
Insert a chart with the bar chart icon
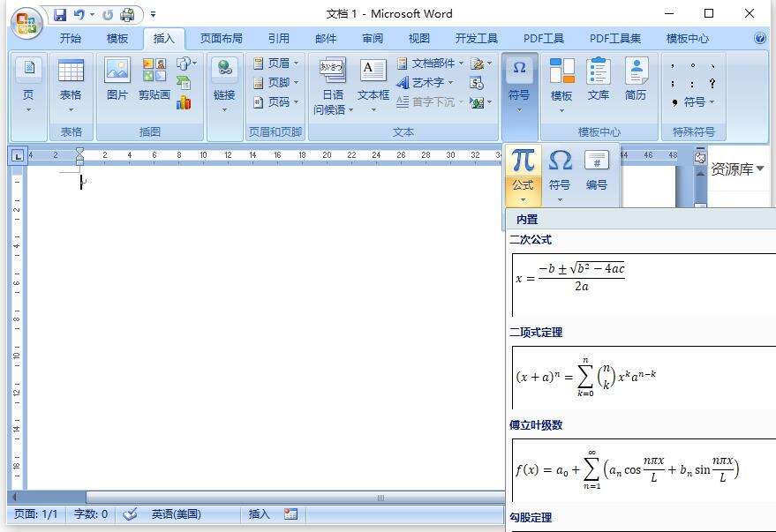(184, 101)
